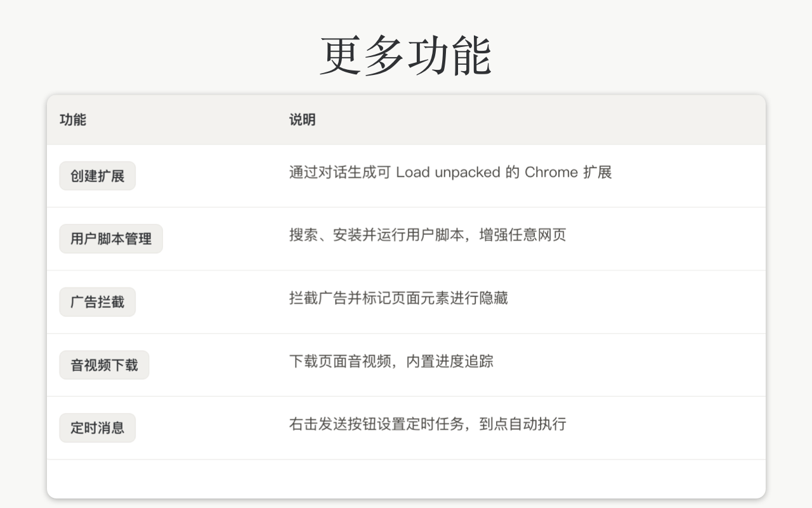Screen dimensions: 812x508
Task: Click the 说明 column header
Action: point(303,119)
